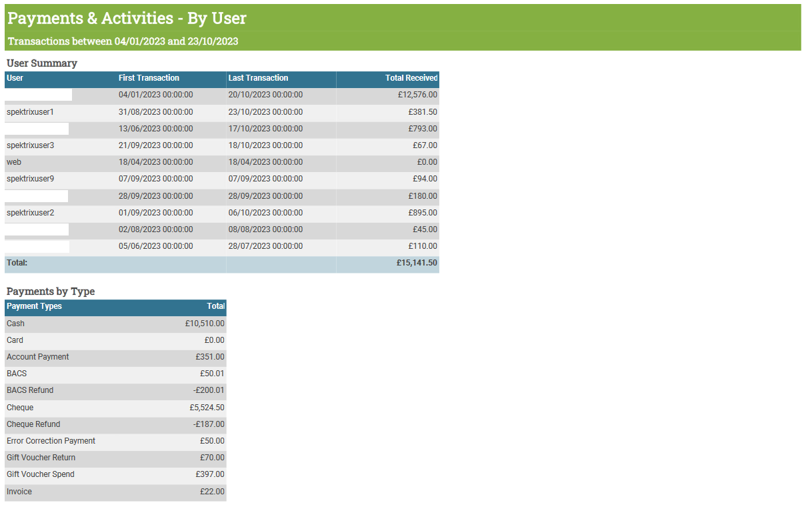
Task: Click the 'User Summary' section heading
Action: pos(41,63)
